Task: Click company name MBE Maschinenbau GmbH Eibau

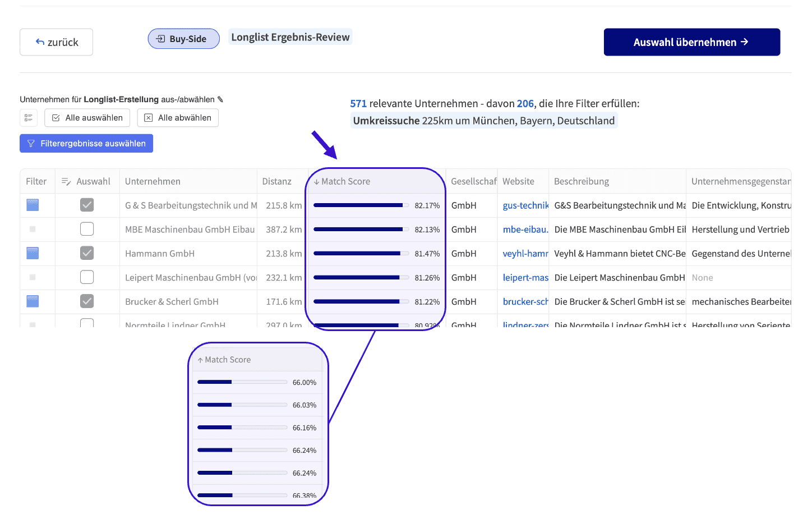Action: click(x=190, y=230)
